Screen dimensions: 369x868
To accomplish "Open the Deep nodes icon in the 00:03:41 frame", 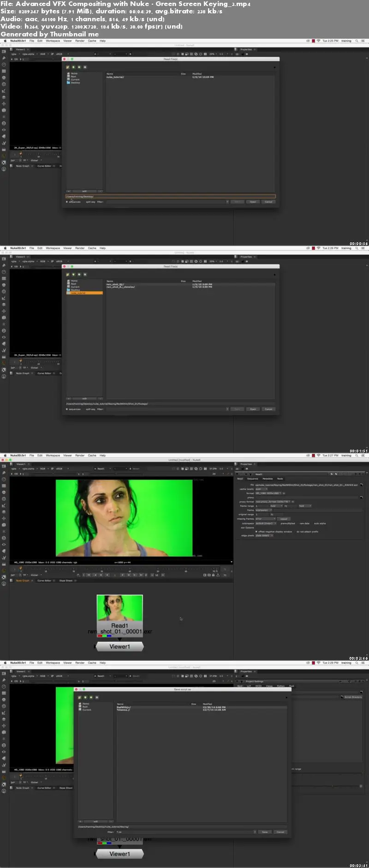I will pos(4,745).
